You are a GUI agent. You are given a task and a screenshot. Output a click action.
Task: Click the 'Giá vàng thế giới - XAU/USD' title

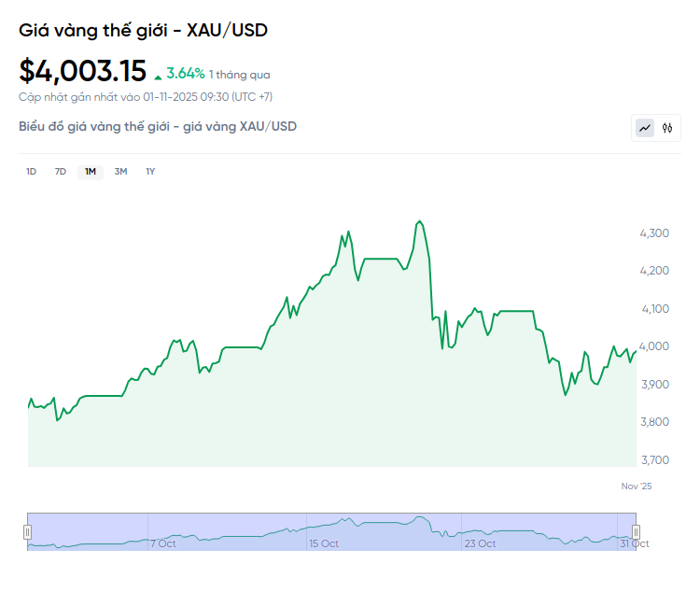(x=143, y=30)
